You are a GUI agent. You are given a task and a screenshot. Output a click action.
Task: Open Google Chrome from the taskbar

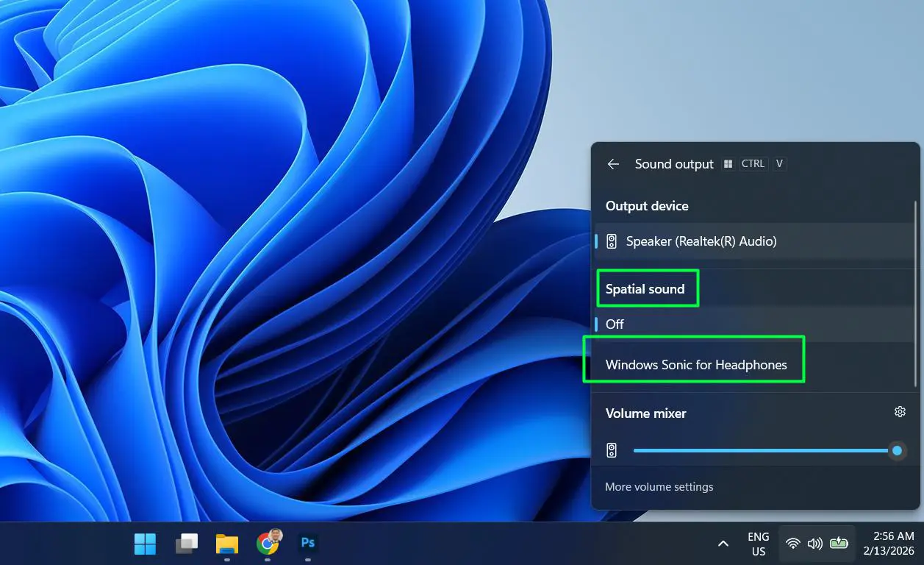(x=267, y=543)
